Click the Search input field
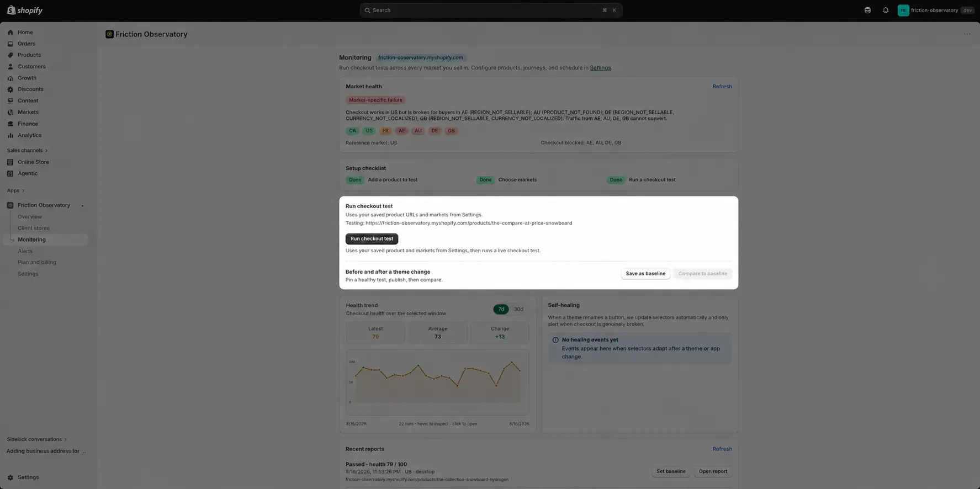Screen dimensions: 980x489 [x=491, y=10]
